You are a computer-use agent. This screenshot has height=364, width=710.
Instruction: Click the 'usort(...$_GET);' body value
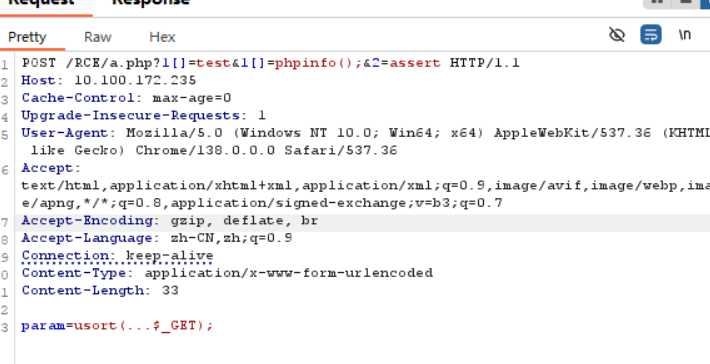coord(144,326)
